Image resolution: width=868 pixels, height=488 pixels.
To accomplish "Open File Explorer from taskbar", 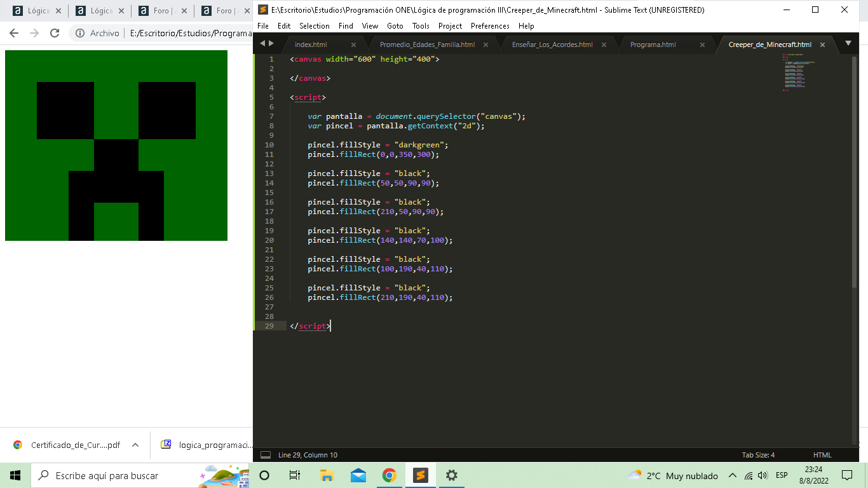I will click(327, 475).
